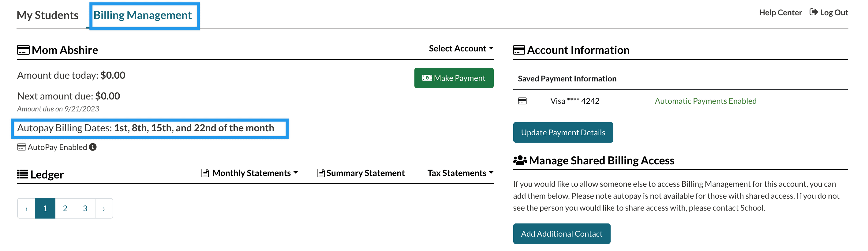This screenshot has width=868, height=251.
Task: Click the Log Out arrow icon
Action: point(814,13)
